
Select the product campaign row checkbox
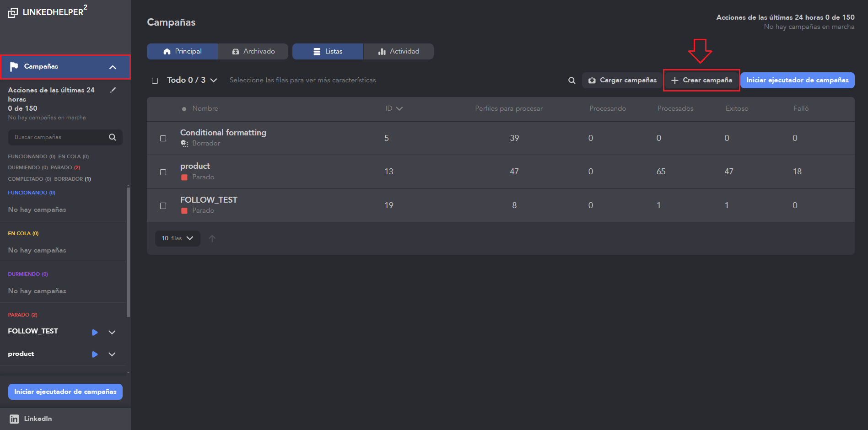[163, 172]
